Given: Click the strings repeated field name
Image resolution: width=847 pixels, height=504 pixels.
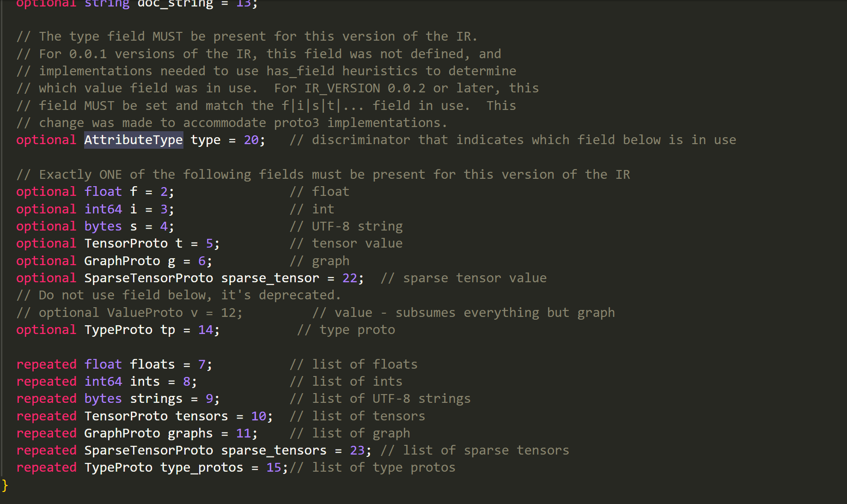Looking at the screenshot, I should pos(156,399).
